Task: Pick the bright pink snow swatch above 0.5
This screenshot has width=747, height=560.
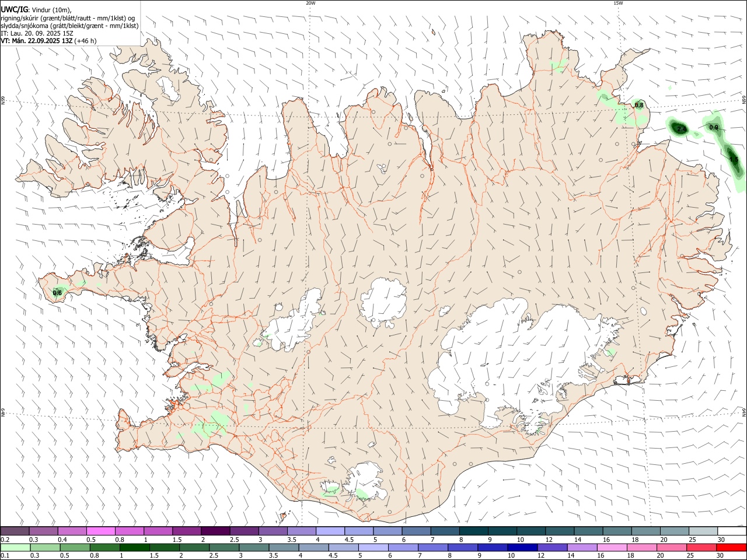Action: [x=100, y=531]
